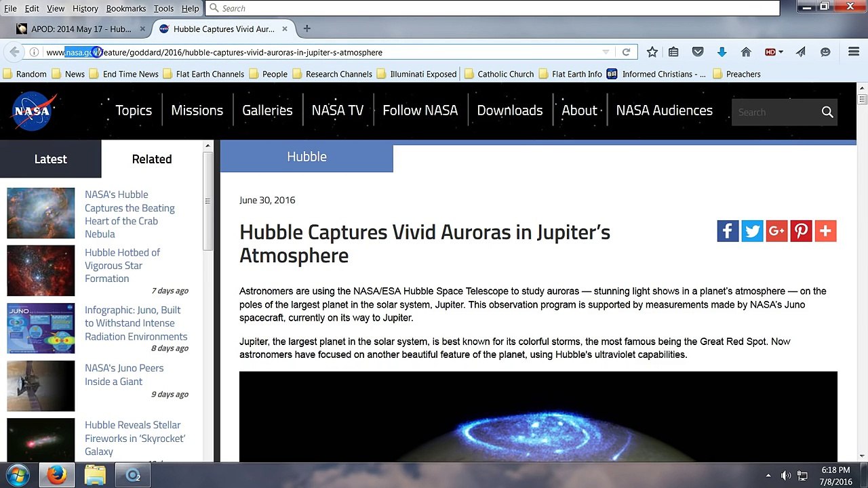Switch to Firefox in the taskbar
The image size is (868, 488).
click(56, 475)
